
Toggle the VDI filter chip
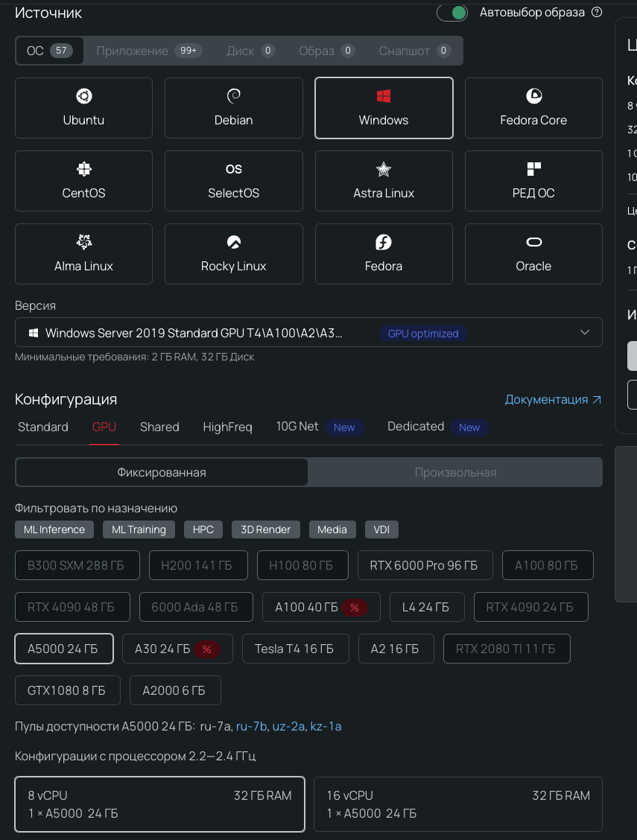pyautogui.click(x=381, y=529)
